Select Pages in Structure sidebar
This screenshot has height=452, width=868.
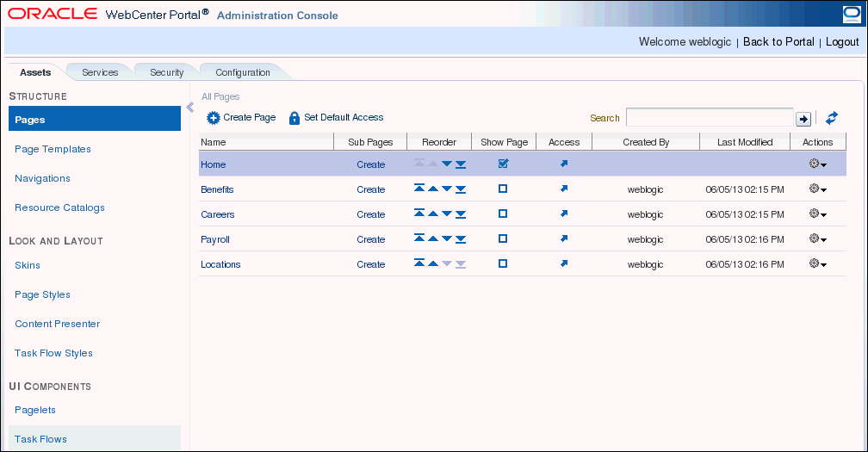[x=95, y=119]
